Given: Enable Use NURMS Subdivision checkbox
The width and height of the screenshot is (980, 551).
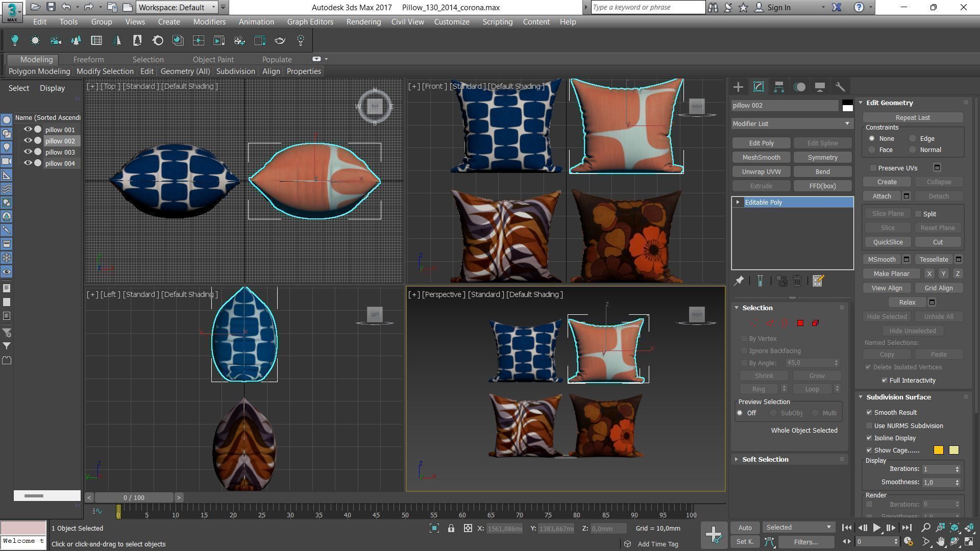Looking at the screenshot, I should point(869,426).
